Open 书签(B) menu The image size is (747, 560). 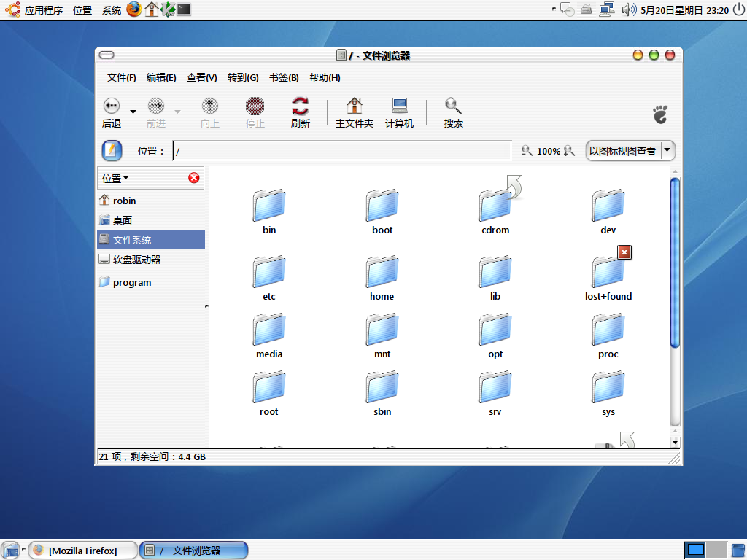tap(284, 77)
